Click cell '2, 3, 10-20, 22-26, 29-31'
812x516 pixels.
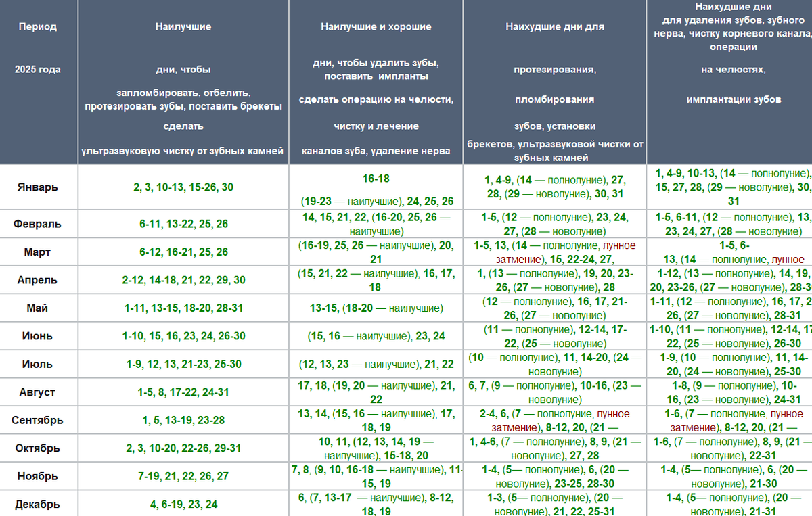[x=183, y=448]
